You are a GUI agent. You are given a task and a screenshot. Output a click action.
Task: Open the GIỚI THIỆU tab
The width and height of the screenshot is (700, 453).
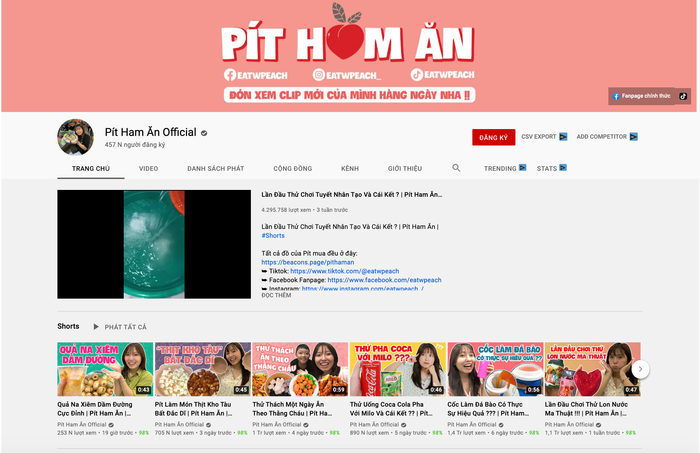[404, 168]
